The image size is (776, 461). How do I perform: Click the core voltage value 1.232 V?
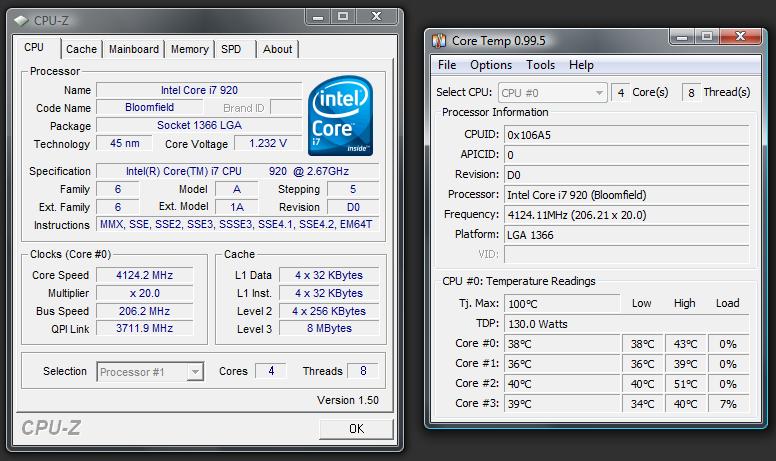pyautogui.click(x=268, y=143)
